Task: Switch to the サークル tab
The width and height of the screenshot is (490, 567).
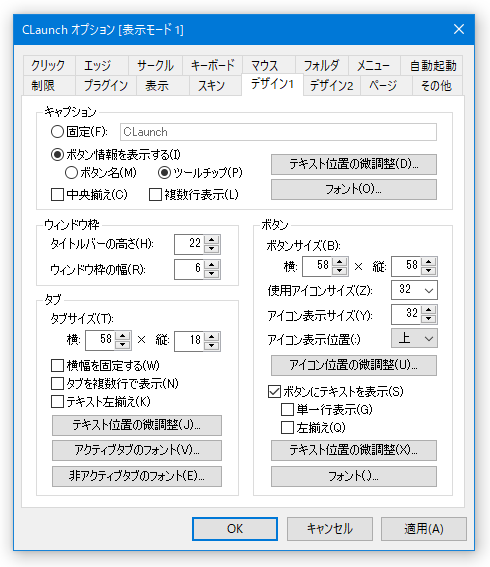Action: point(155,66)
